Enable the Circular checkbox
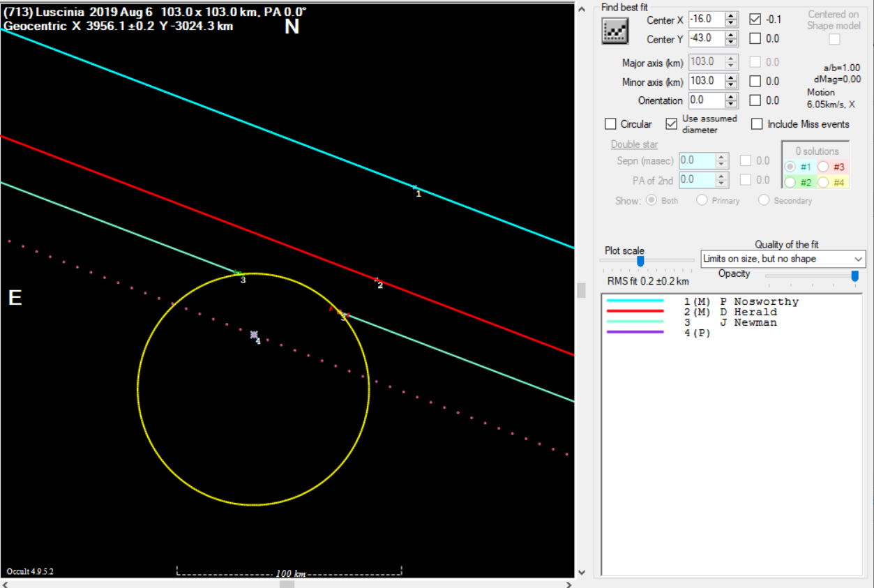Screen dimensions: 874x588 [610, 124]
